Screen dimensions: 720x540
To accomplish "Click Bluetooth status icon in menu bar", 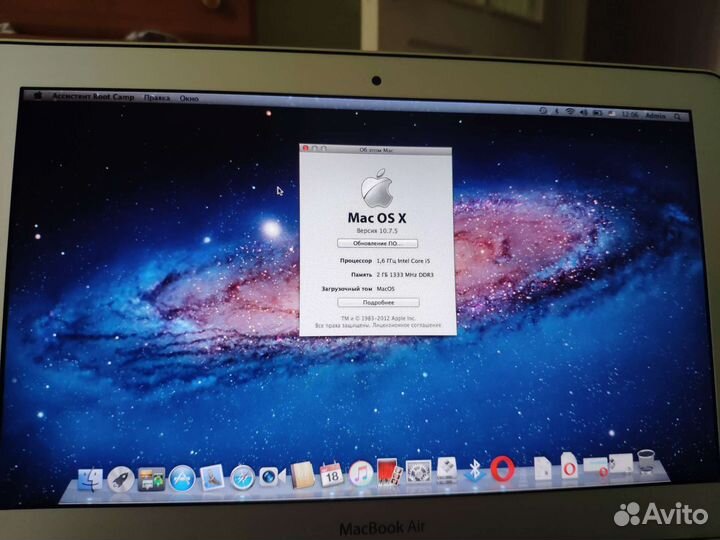I will [557, 111].
